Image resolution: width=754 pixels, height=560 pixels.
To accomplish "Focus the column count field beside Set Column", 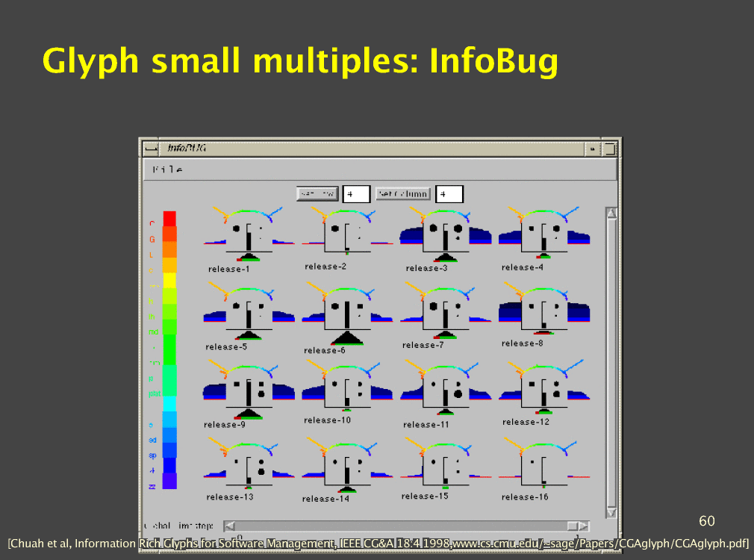I will (449, 194).
